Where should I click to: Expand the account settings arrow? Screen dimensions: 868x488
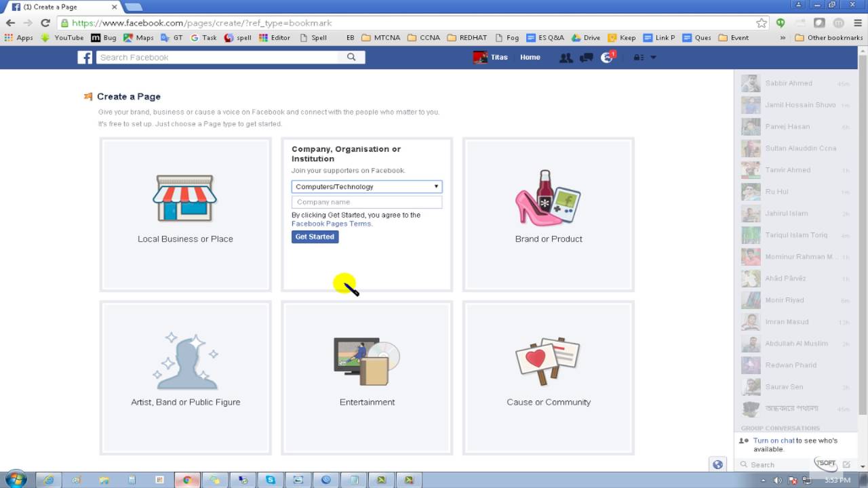click(x=653, y=58)
